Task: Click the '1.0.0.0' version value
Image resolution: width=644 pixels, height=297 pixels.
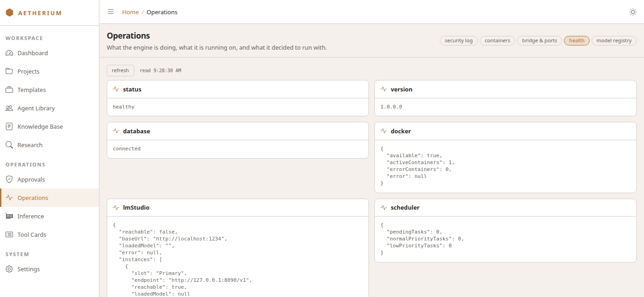Action: (391, 107)
